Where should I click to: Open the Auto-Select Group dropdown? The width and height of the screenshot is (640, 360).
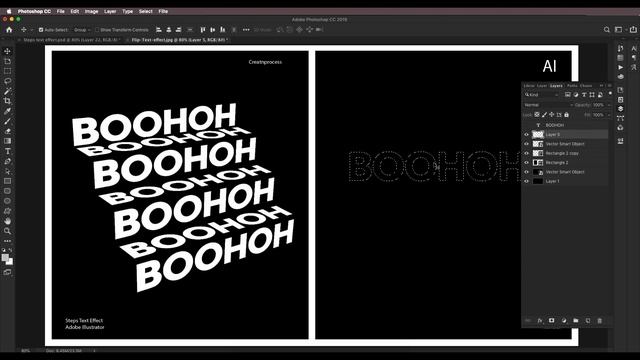point(82,30)
